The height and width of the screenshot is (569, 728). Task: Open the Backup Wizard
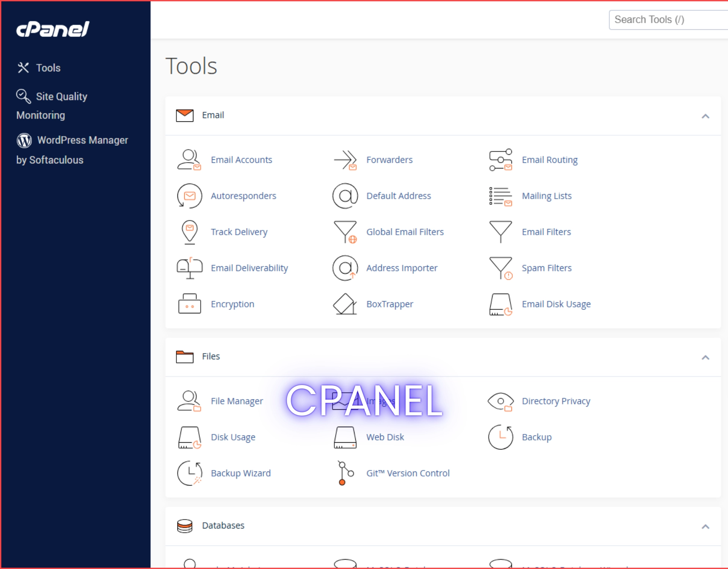pos(240,473)
